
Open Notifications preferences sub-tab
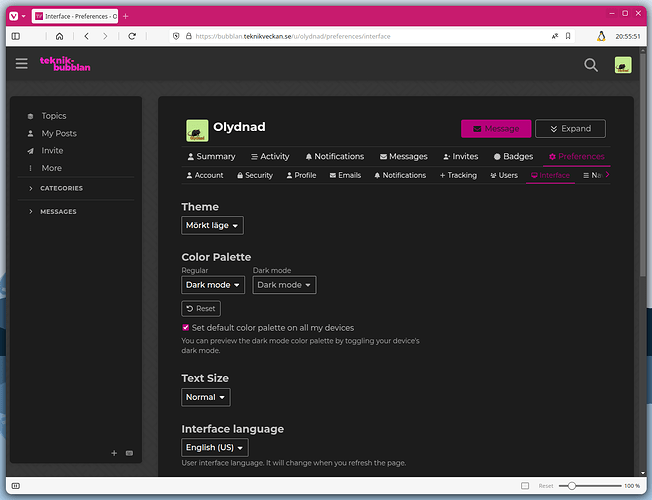pyautogui.click(x=400, y=175)
